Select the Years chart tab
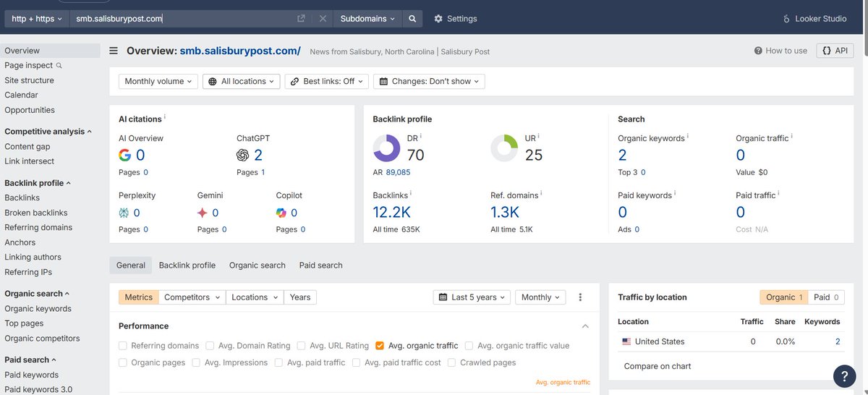The height and width of the screenshot is (395, 868). (x=300, y=297)
